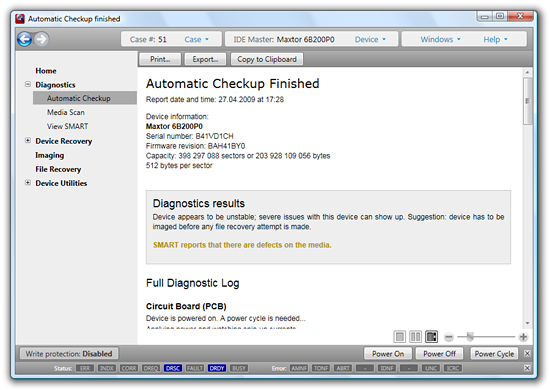
Task: Switch to two-page view layout icon
Action: (x=415, y=337)
